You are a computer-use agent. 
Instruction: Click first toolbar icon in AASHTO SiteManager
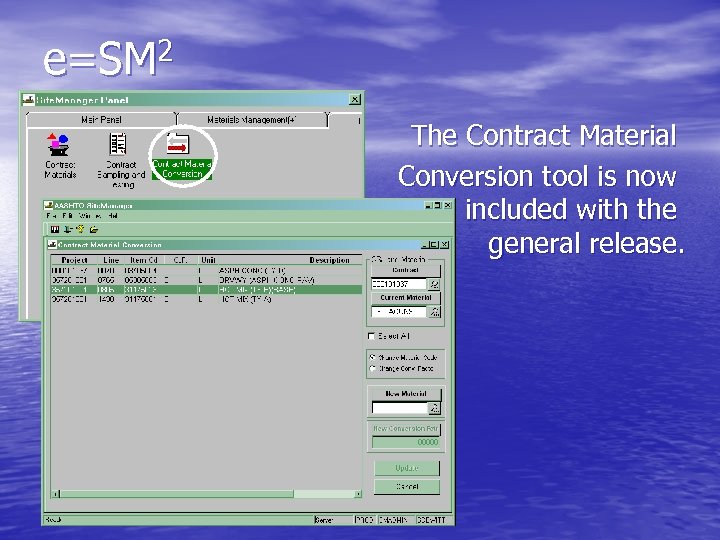55,229
